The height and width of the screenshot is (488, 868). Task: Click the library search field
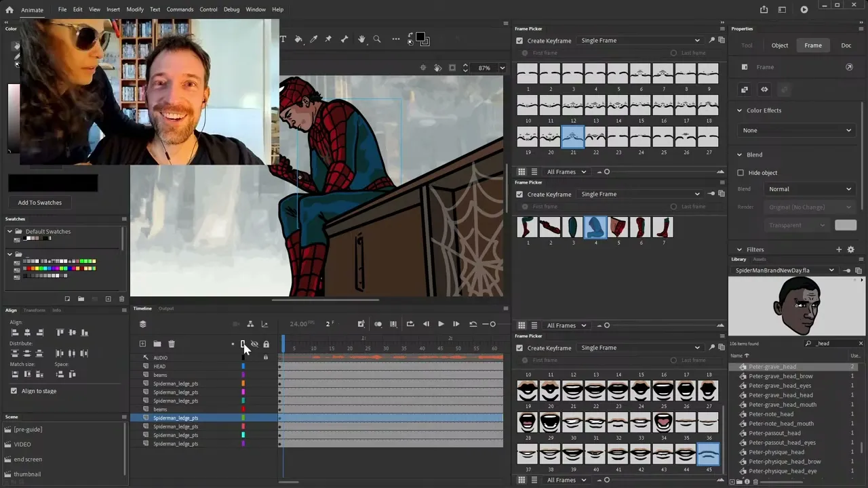pos(834,344)
